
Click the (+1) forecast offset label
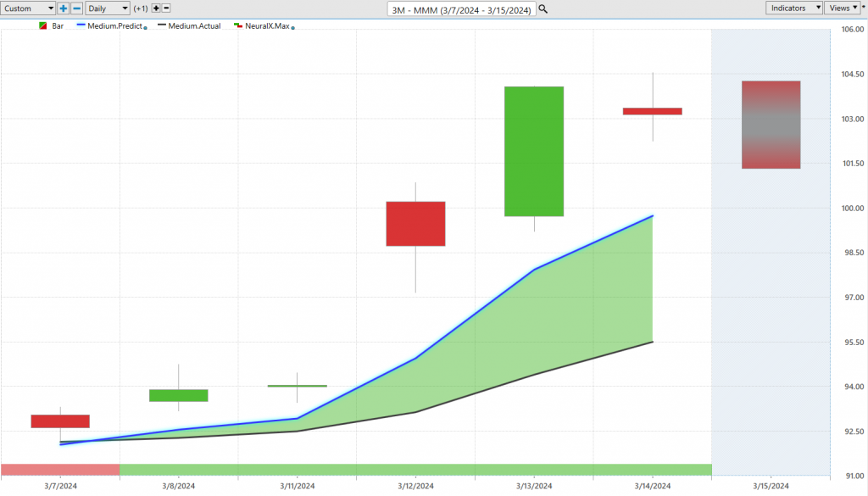tap(141, 8)
